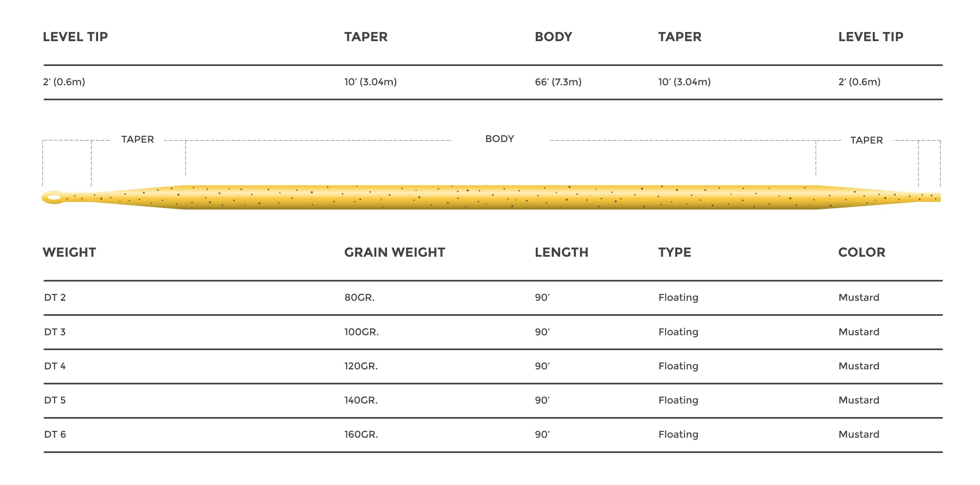Click the LENGTH column header
Viewport: 980px width, 485px height.
(x=561, y=252)
